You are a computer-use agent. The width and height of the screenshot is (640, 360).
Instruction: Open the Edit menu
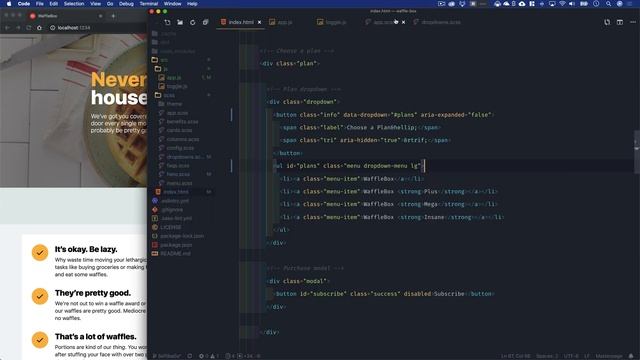(x=53, y=4)
